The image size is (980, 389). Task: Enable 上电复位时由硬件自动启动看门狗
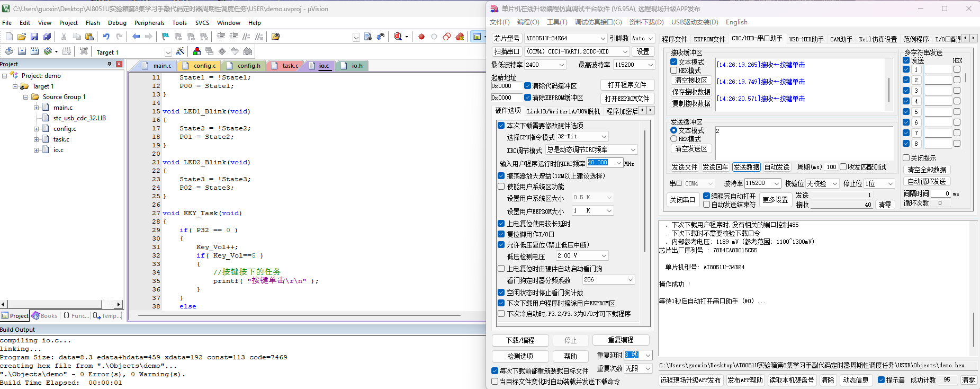click(x=501, y=269)
